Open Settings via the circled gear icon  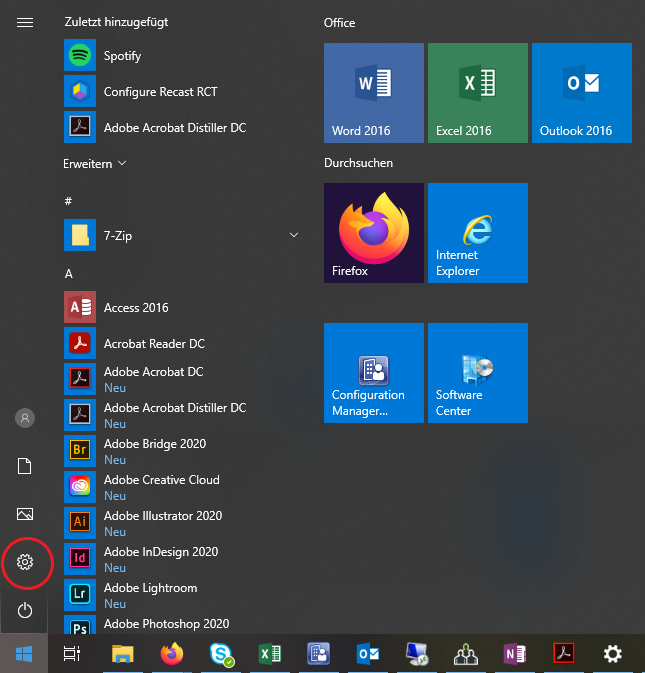pos(25,563)
